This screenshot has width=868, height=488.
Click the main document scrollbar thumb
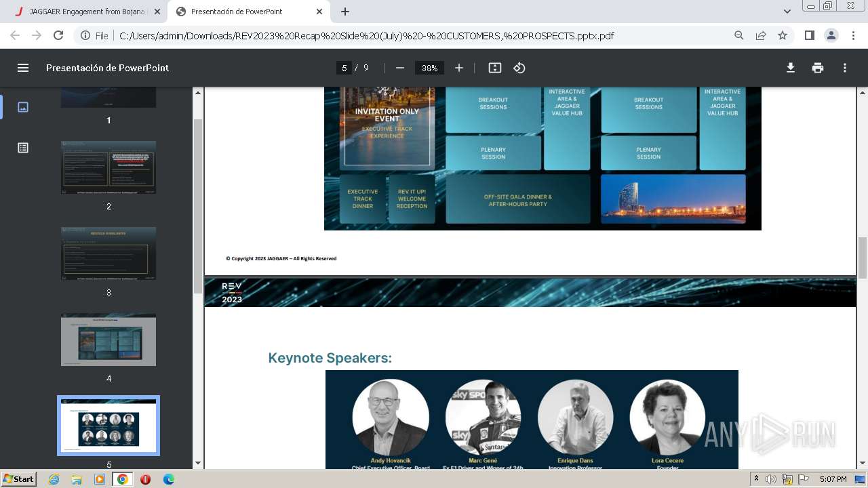click(862, 258)
